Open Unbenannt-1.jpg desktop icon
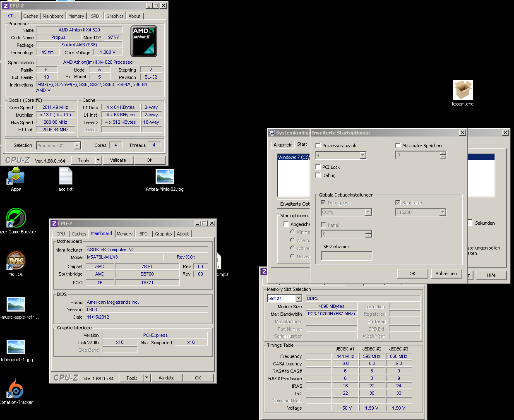 16,347
